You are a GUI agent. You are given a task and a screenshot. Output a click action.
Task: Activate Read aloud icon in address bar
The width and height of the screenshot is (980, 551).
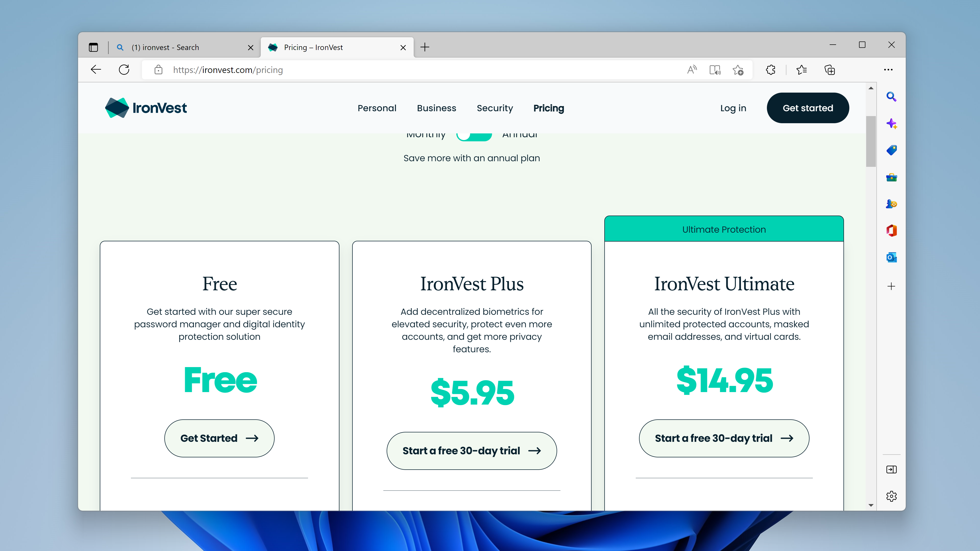click(x=692, y=70)
